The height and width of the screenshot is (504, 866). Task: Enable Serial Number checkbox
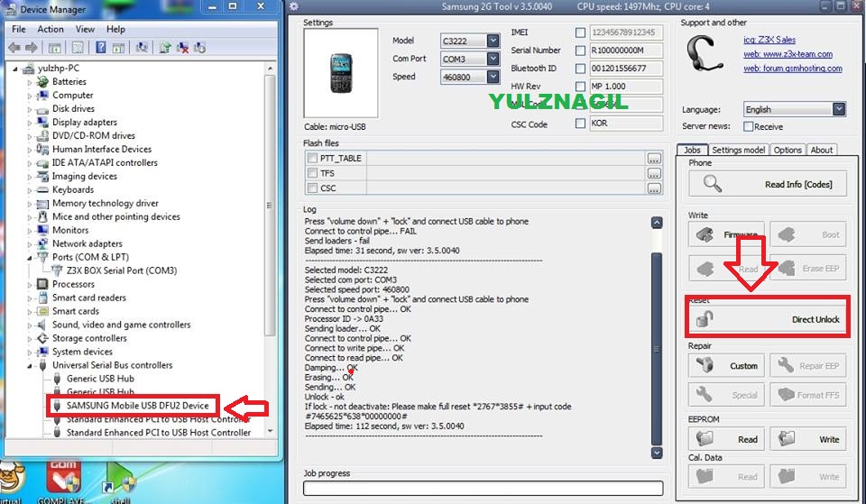[x=580, y=50]
